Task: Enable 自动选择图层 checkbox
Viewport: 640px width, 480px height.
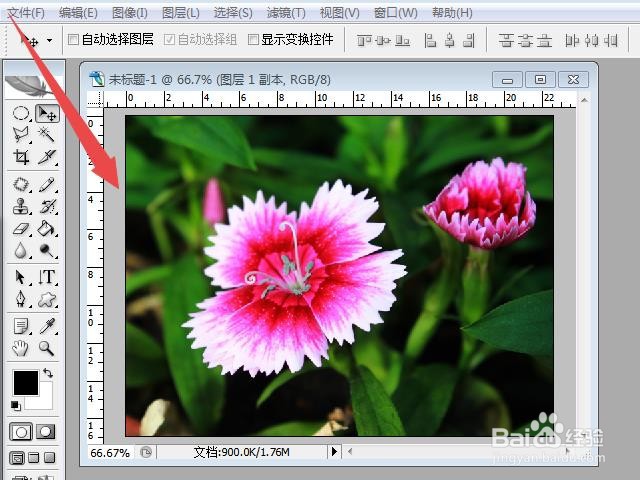Action: coord(73,40)
